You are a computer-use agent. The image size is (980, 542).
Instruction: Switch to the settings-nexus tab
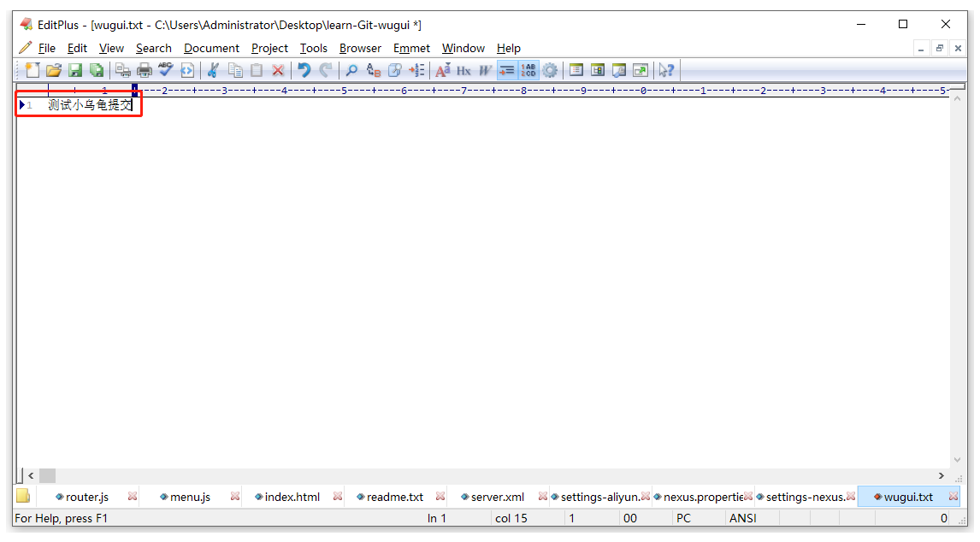[x=804, y=497]
